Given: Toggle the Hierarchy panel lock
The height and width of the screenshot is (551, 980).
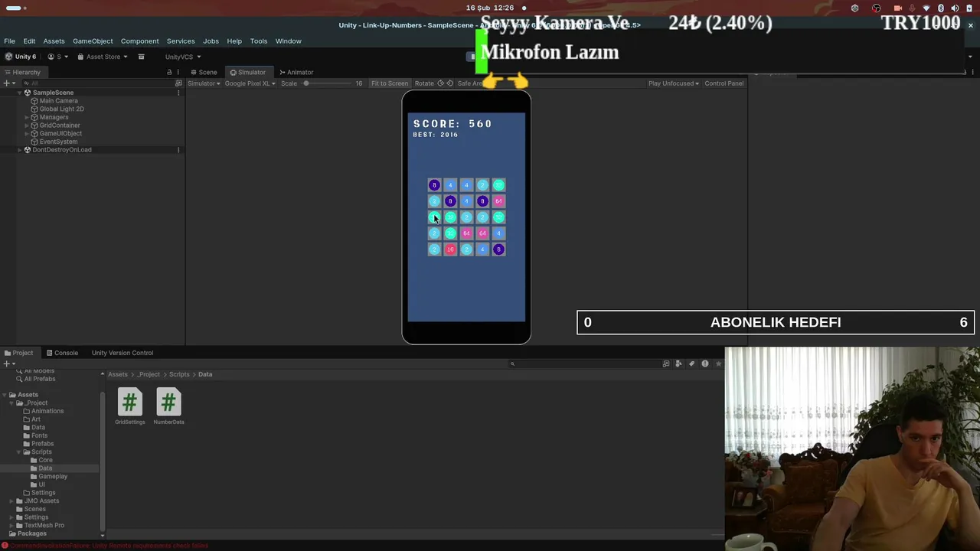Looking at the screenshot, I should (x=169, y=72).
